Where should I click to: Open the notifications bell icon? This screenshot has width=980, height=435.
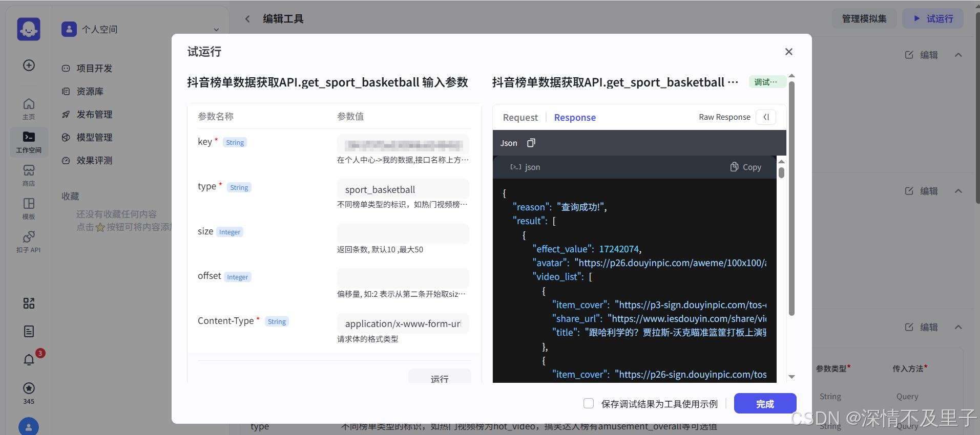click(29, 360)
